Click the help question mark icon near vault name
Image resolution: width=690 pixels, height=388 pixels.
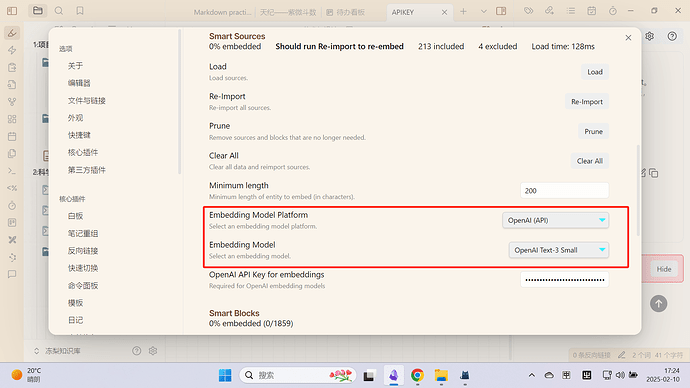pyautogui.click(x=137, y=351)
